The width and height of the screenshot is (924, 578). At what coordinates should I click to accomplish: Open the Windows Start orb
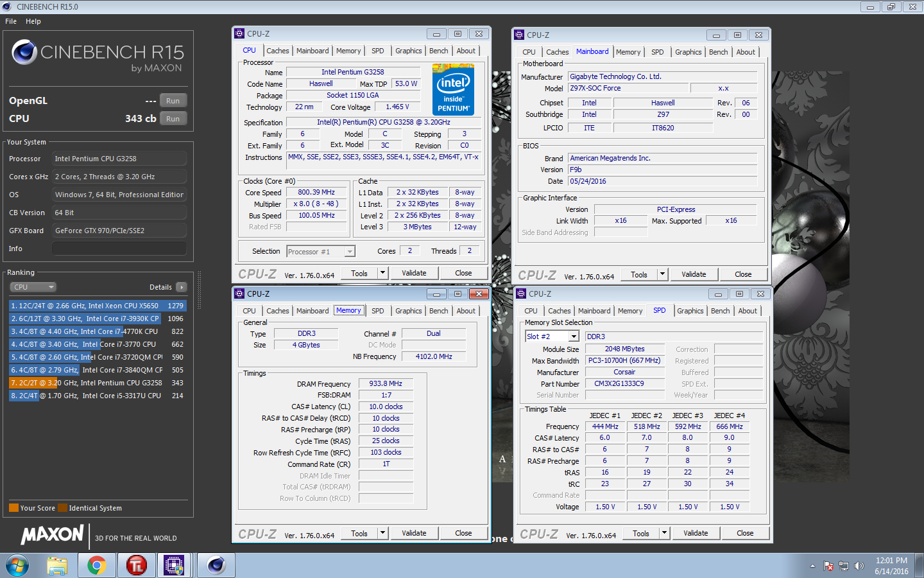coord(17,566)
